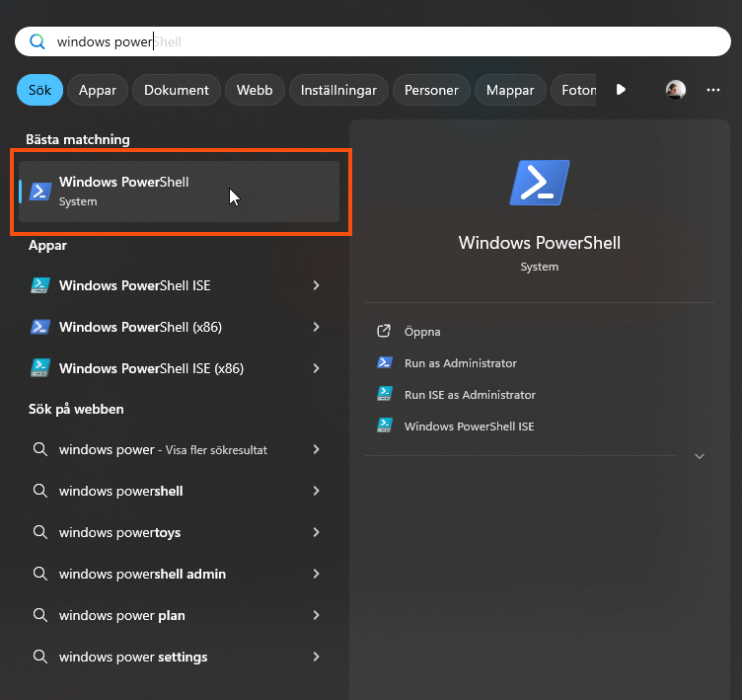Expand more actions chevron in preview pane
The height and width of the screenshot is (700, 742).
(x=700, y=456)
